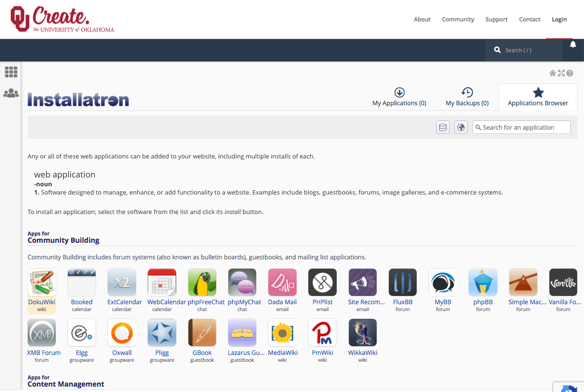Open the About menu item
584x392 pixels.
pos(422,20)
